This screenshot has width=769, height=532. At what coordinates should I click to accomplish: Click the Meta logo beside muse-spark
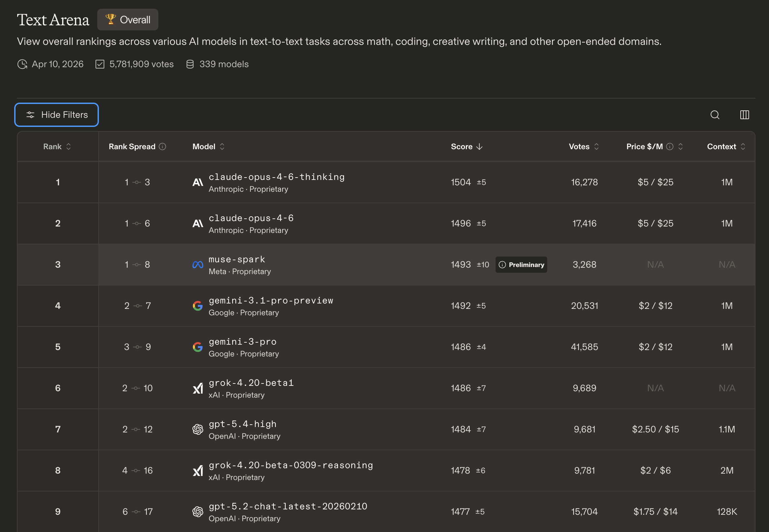pyautogui.click(x=198, y=265)
